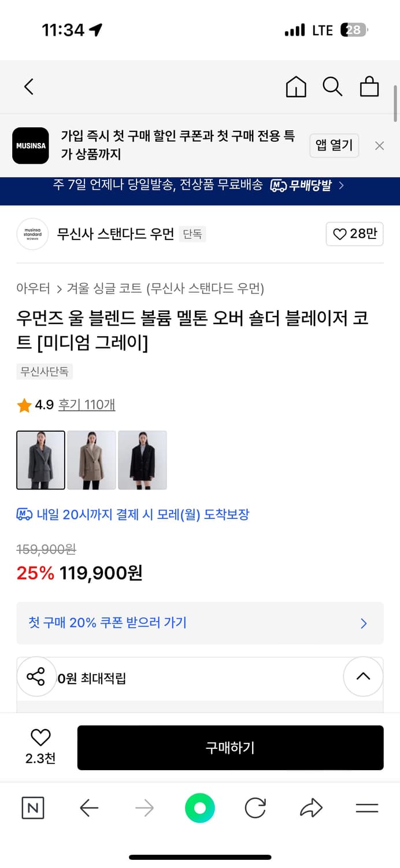
Task: Select the beige coat product thumbnail
Action: pos(91,459)
